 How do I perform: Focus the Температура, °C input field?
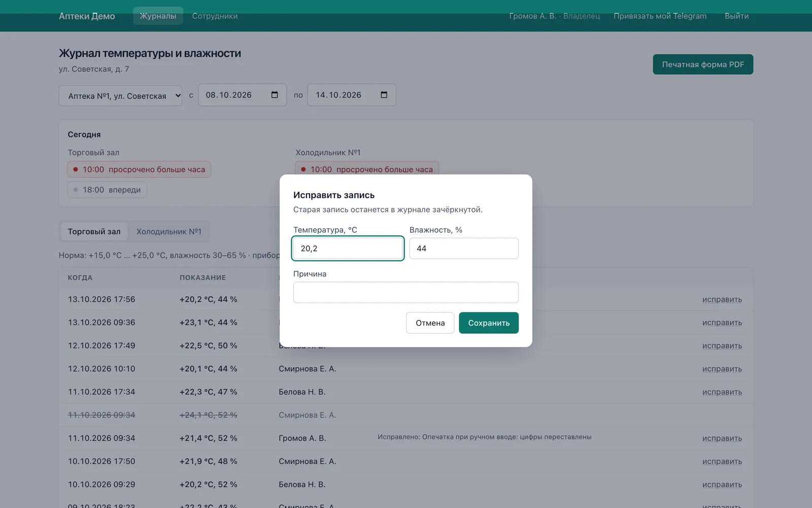pos(348,248)
